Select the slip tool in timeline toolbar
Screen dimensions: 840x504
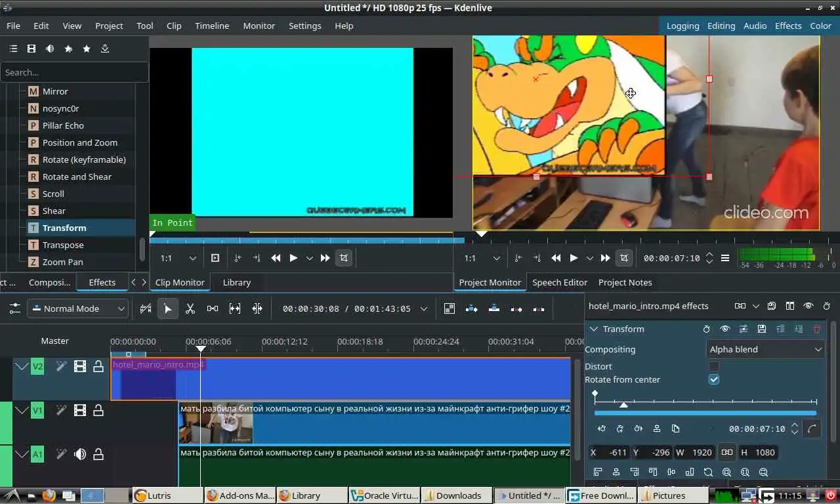click(235, 308)
